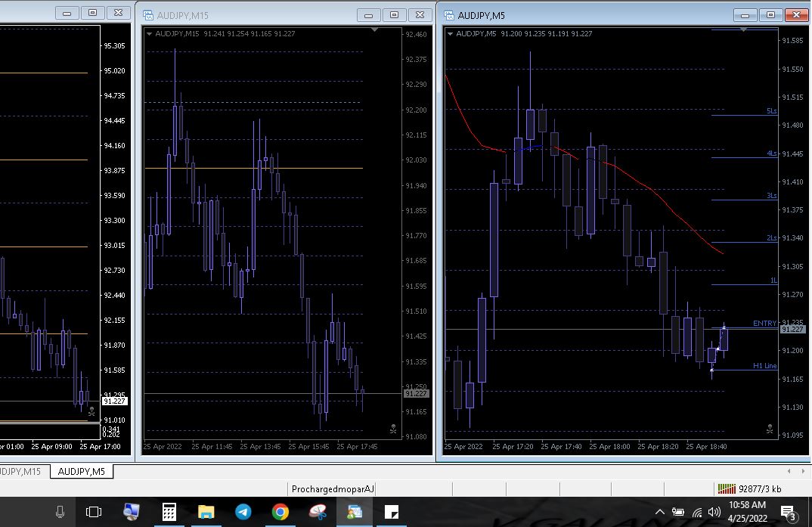The image size is (812, 527).
Task: Click the ProchargedmoparAJ profile in status bar
Action: point(333,488)
